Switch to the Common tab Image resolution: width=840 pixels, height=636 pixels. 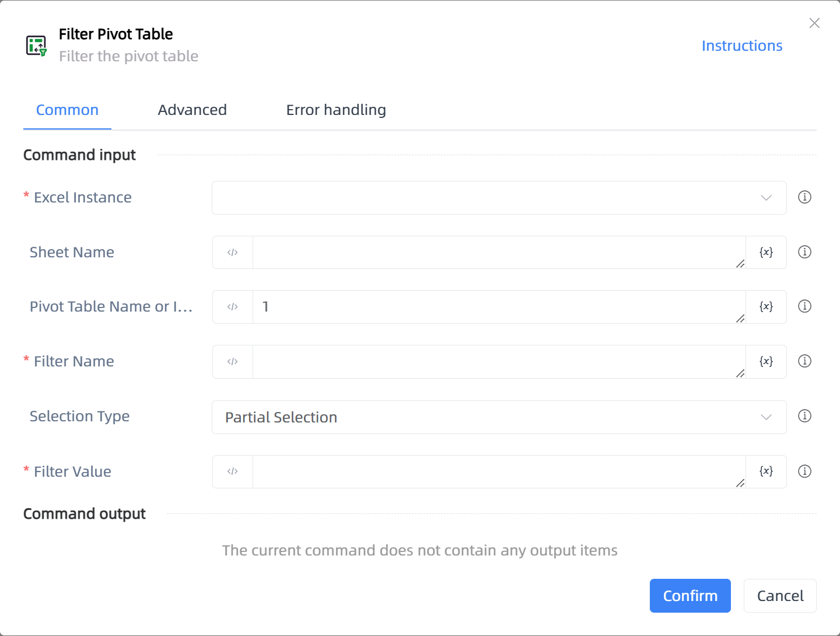[67, 110]
